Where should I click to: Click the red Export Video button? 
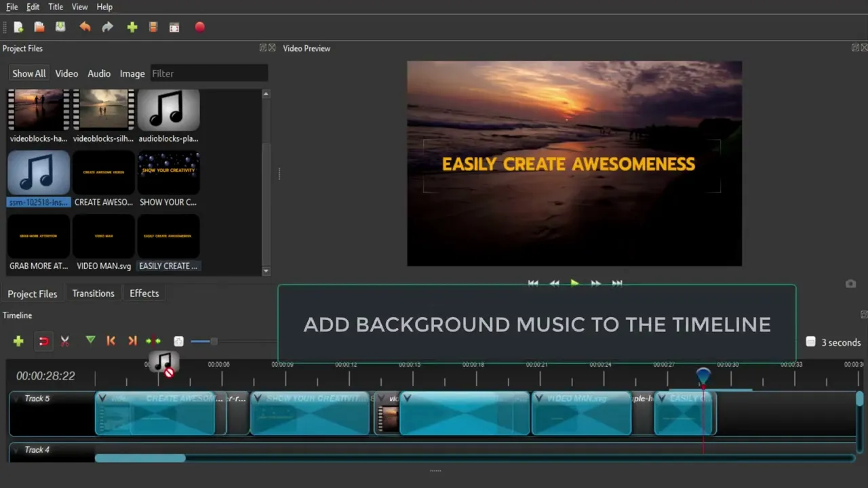[x=199, y=27]
